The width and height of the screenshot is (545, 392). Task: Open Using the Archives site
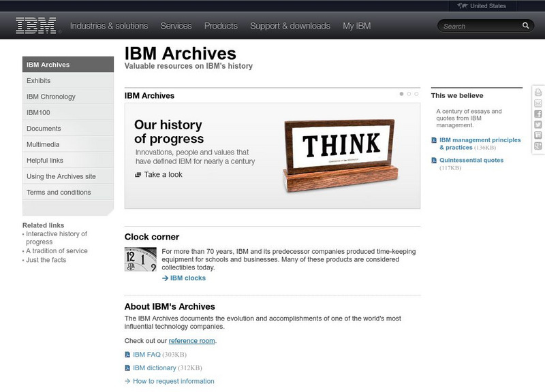coord(68,176)
